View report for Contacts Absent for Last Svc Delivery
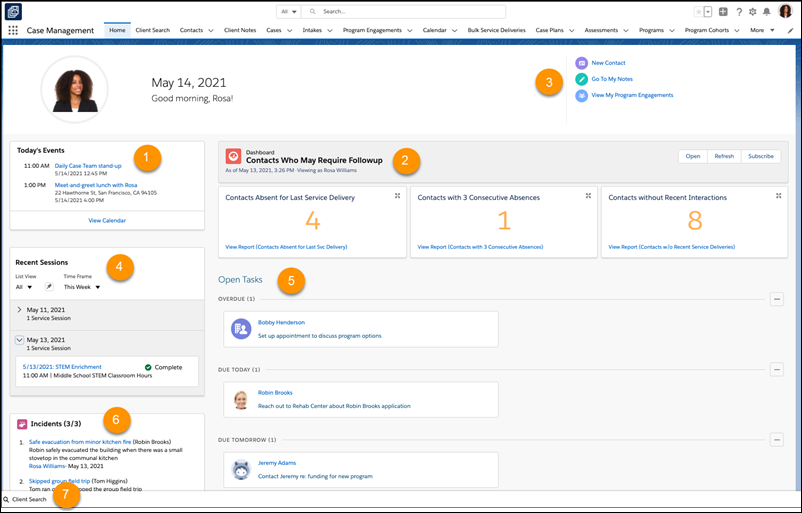Image resolution: width=802 pixels, height=513 pixels. click(x=286, y=247)
